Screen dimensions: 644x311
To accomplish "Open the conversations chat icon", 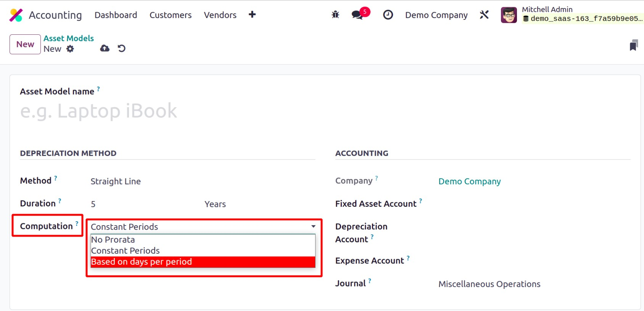I will tap(357, 15).
